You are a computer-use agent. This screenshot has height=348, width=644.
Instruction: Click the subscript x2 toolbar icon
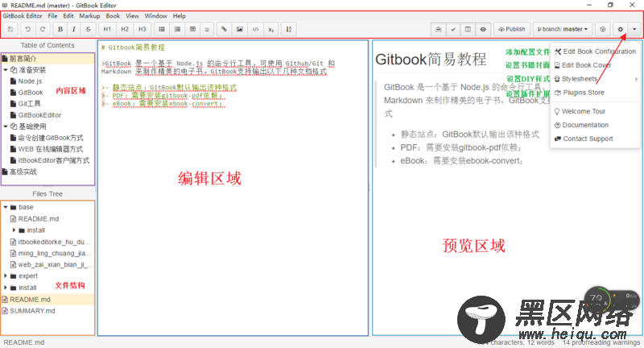(271, 29)
